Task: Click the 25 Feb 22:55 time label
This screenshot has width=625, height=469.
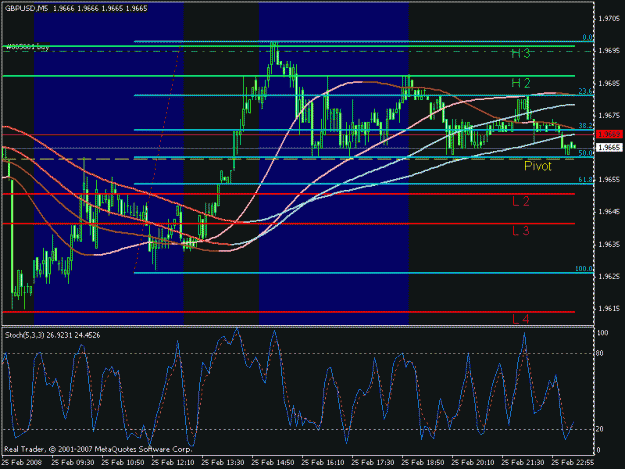Action: (573, 463)
